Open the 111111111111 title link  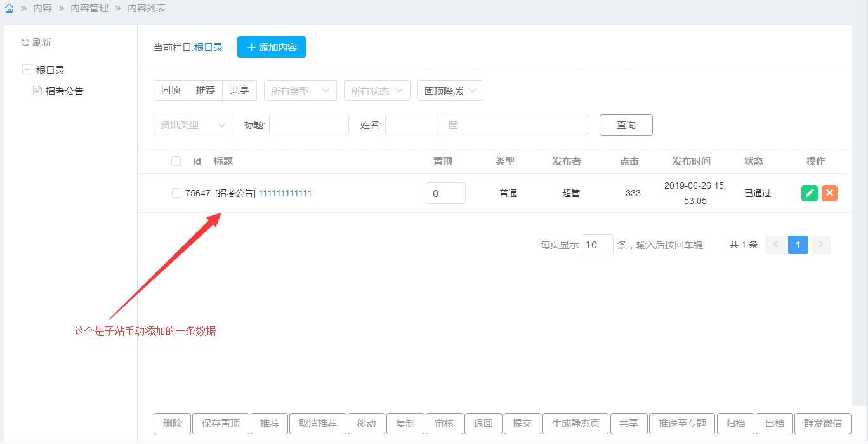tap(285, 193)
